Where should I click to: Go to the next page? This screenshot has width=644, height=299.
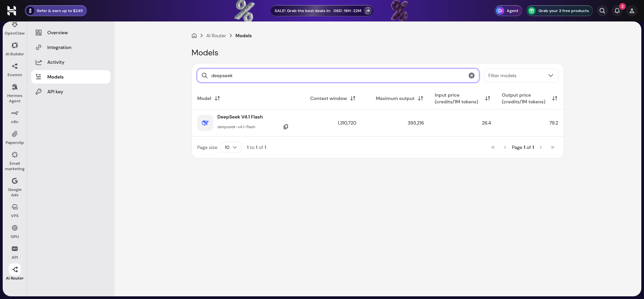(541, 147)
